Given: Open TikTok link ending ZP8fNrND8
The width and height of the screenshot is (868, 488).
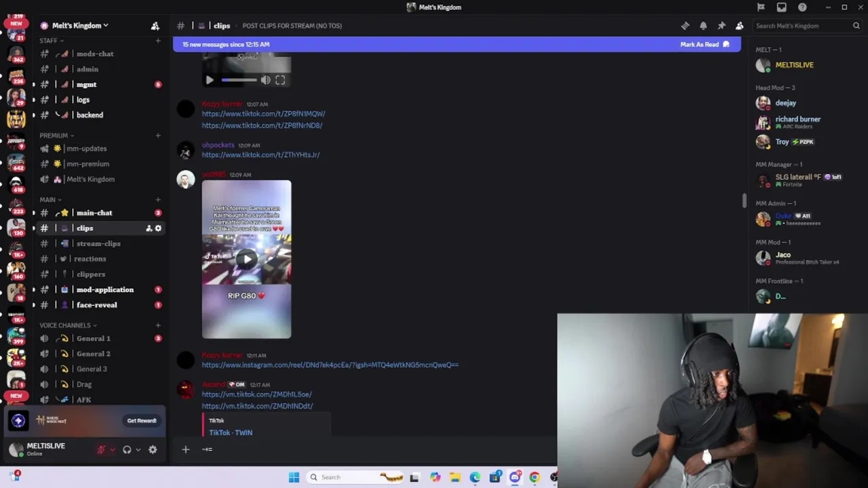Looking at the screenshot, I should pyautogui.click(x=262, y=125).
